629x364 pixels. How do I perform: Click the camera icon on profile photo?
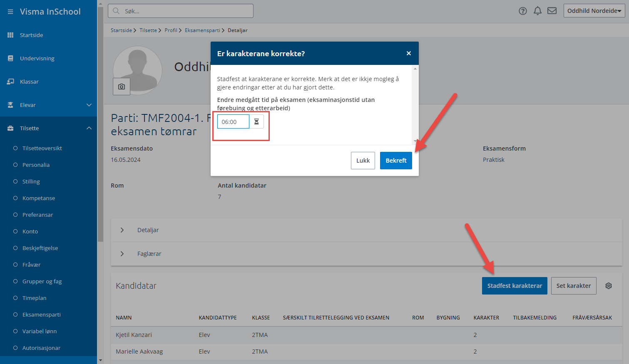122,87
